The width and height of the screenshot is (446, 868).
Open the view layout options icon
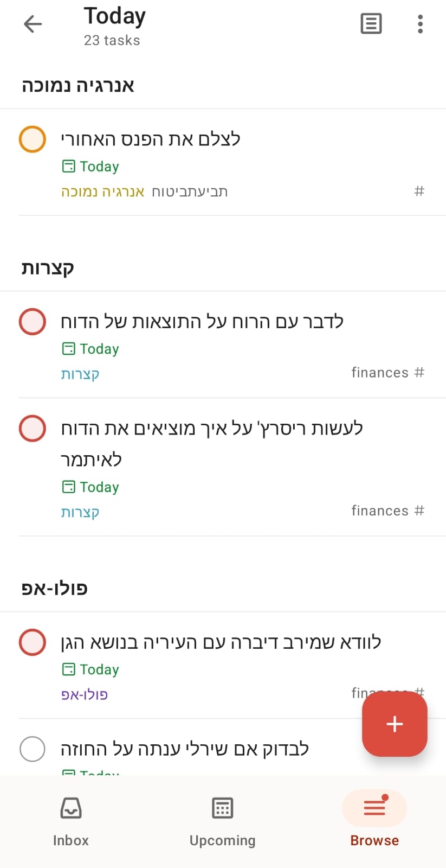pos(371,24)
